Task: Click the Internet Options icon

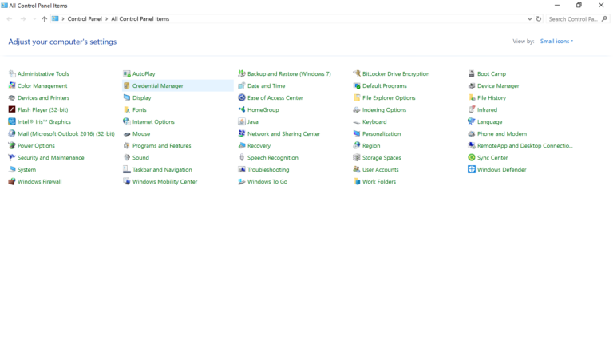Action: point(127,121)
